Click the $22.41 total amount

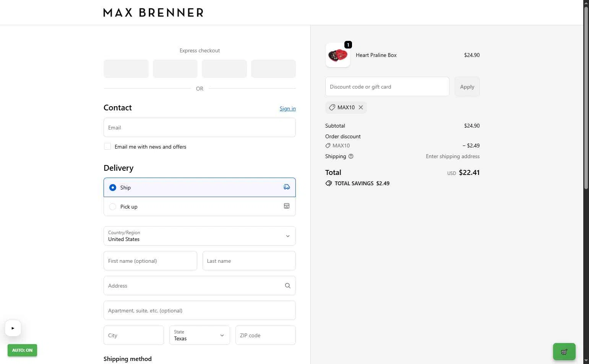click(x=469, y=173)
